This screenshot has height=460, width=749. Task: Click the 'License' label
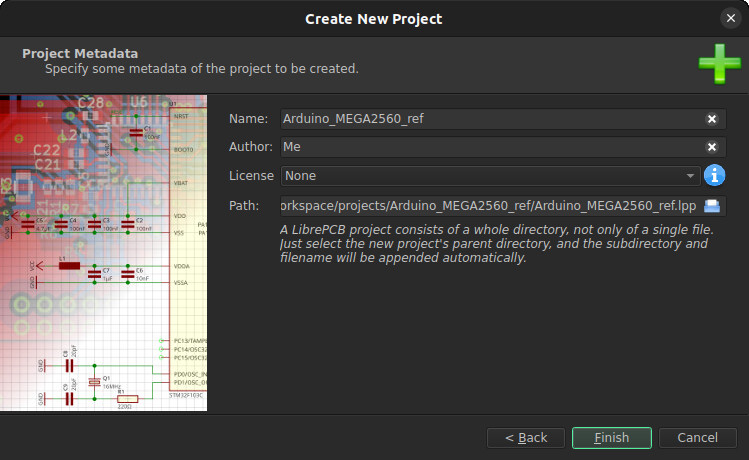(251, 176)
